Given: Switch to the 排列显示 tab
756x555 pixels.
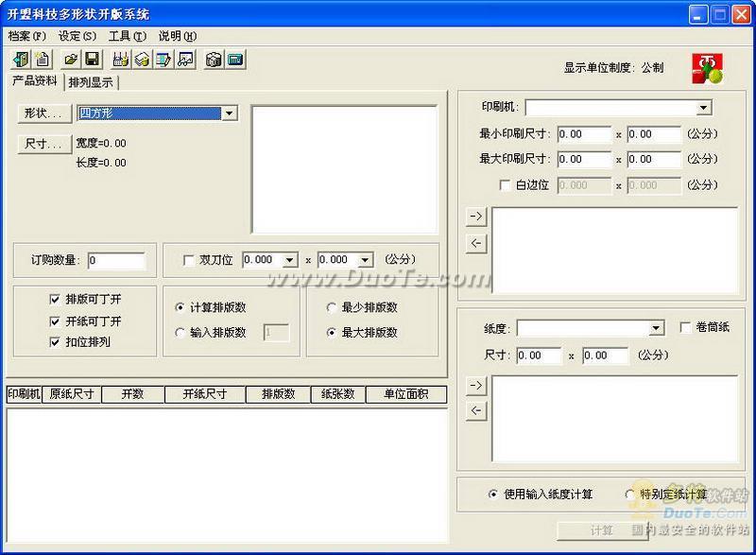Looking at the screenshot, I should [91, 83].
